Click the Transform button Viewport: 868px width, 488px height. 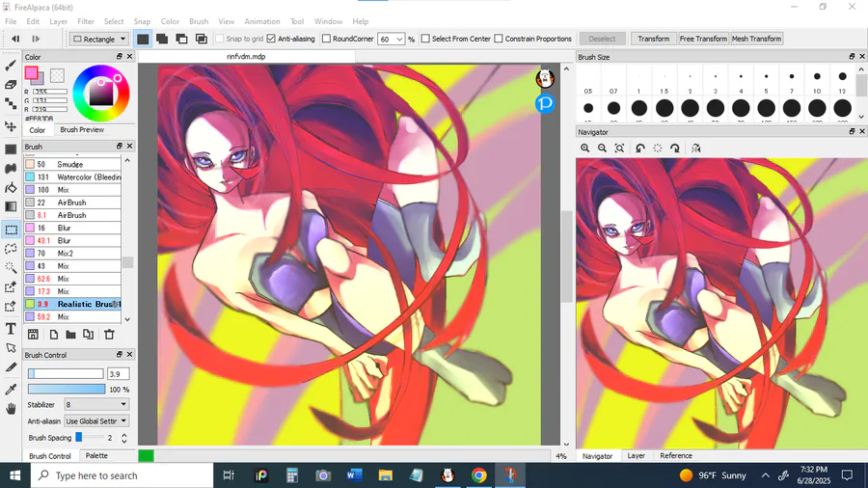tap(653, 39)
